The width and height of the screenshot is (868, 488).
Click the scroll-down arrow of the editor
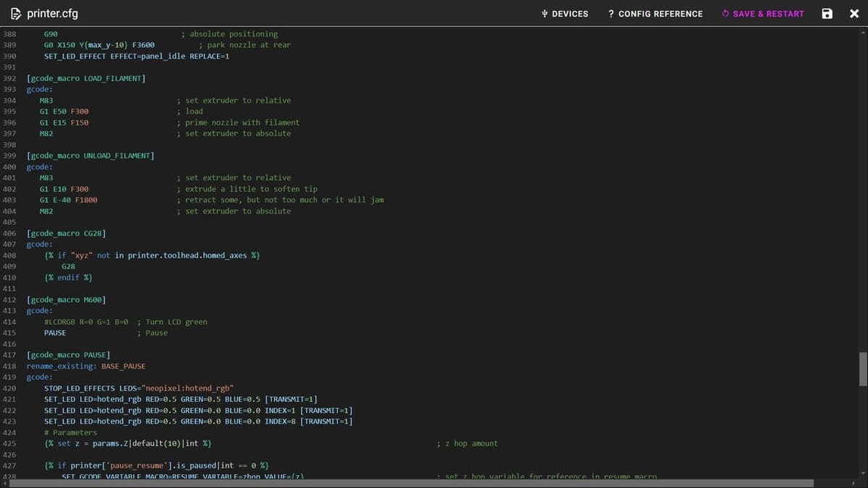[863, 474]
